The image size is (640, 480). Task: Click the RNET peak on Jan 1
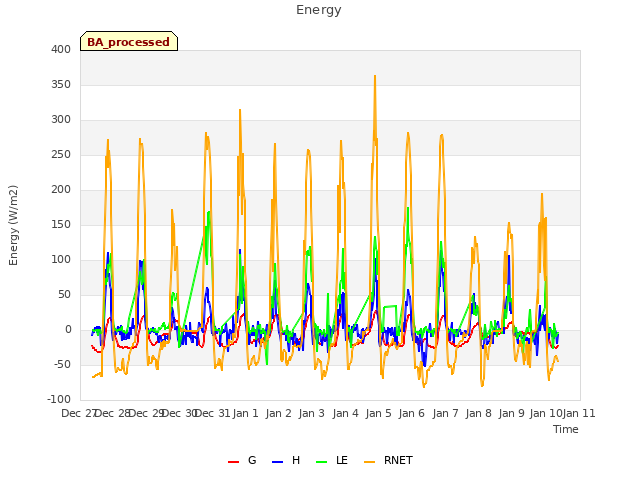(240, 110)
